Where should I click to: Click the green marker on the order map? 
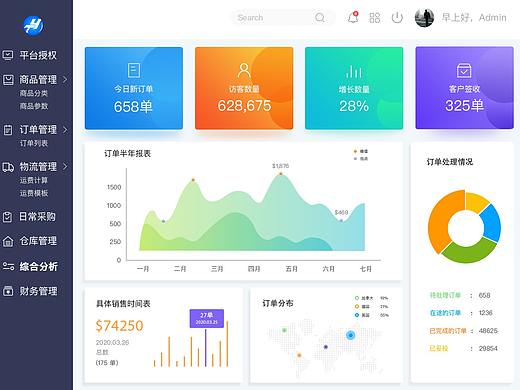pyautogui.click(x=284, y=330)
